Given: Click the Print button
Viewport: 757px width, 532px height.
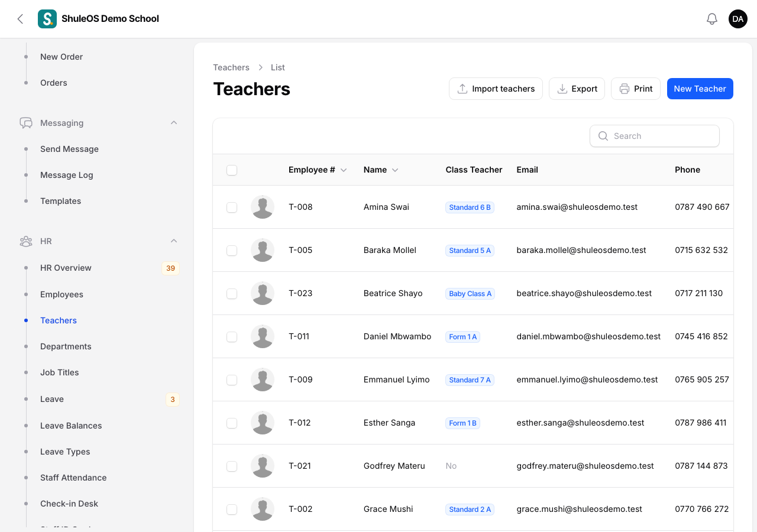Looking at the screenshot, I should [636, 89].
